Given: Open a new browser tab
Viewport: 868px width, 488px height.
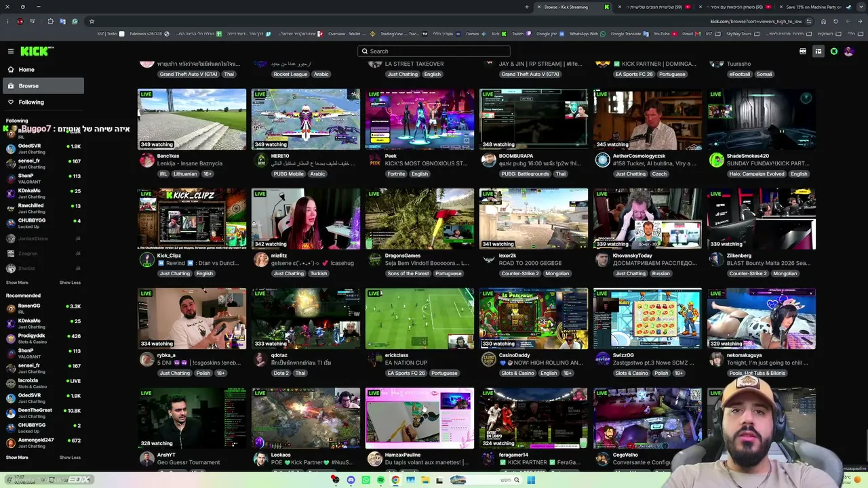Looking at the screenshot, I should tap(527, 7).
